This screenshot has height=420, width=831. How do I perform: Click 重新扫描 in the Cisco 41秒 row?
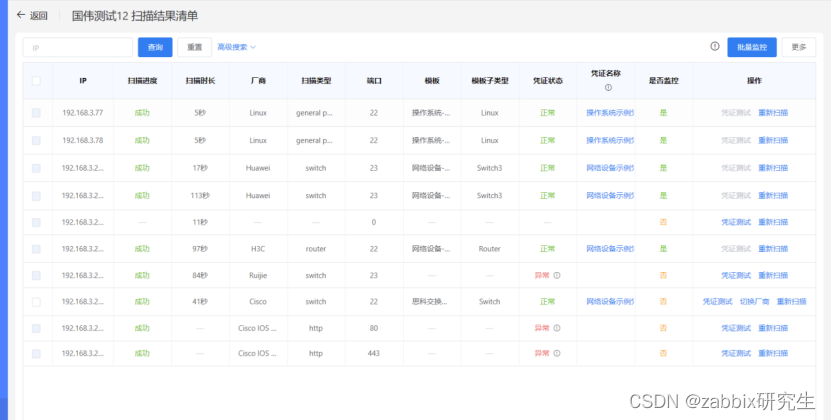coord(791,302)
